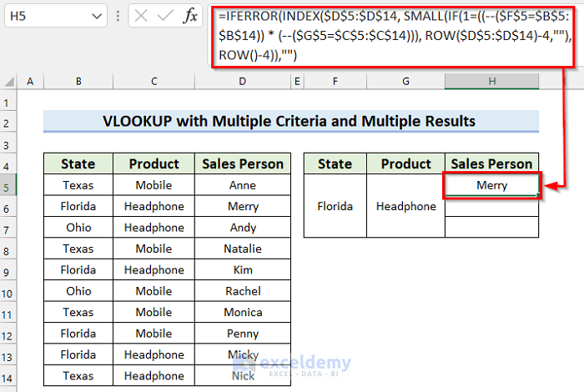Select 'Florida' in row 12
Screen dimensions: 584x392
78,333
